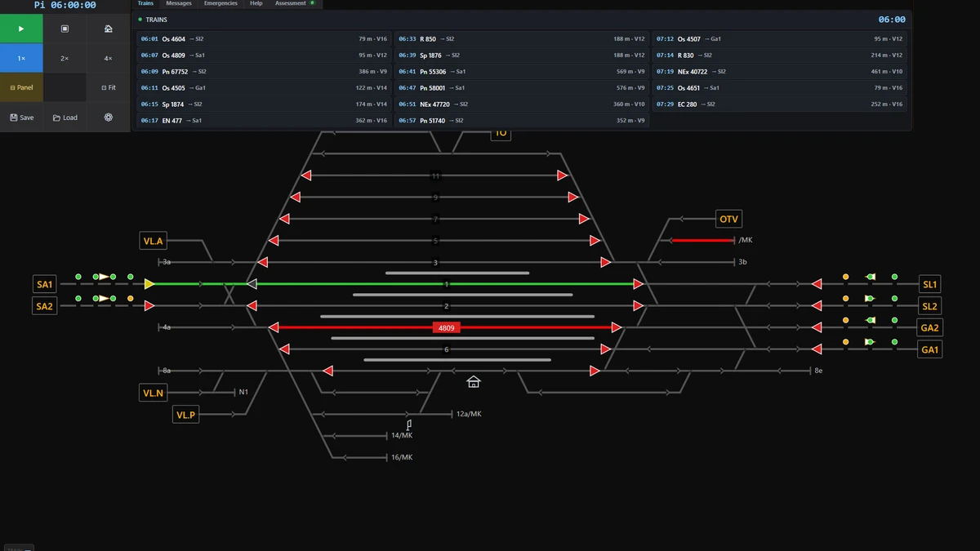Click the red signal at track 11 west end
The height and width of the screenshot is (551, 980).
(x=306, y=176)
